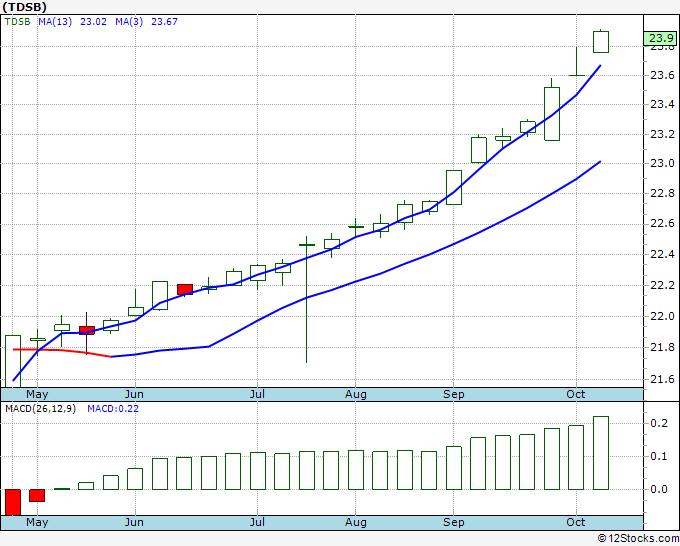The image size is (680, 546).
Task: Click the 23.2 price axis label
Action: [663, 134]
